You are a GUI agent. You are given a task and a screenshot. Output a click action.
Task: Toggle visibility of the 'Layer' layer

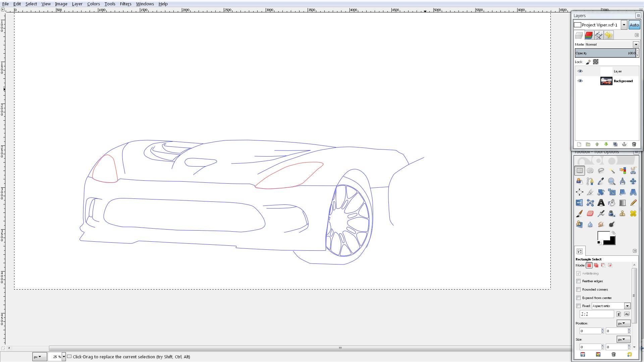click(x=580, y=71)
